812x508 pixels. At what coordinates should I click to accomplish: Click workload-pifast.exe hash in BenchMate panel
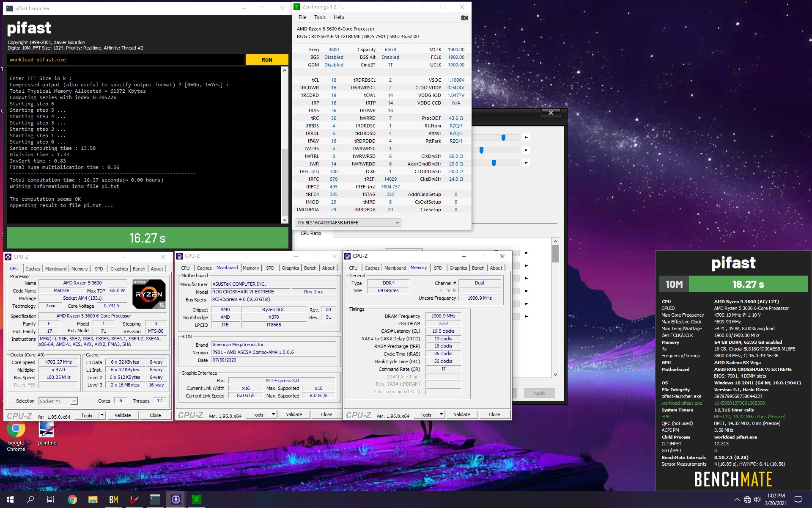pos(739,403)
